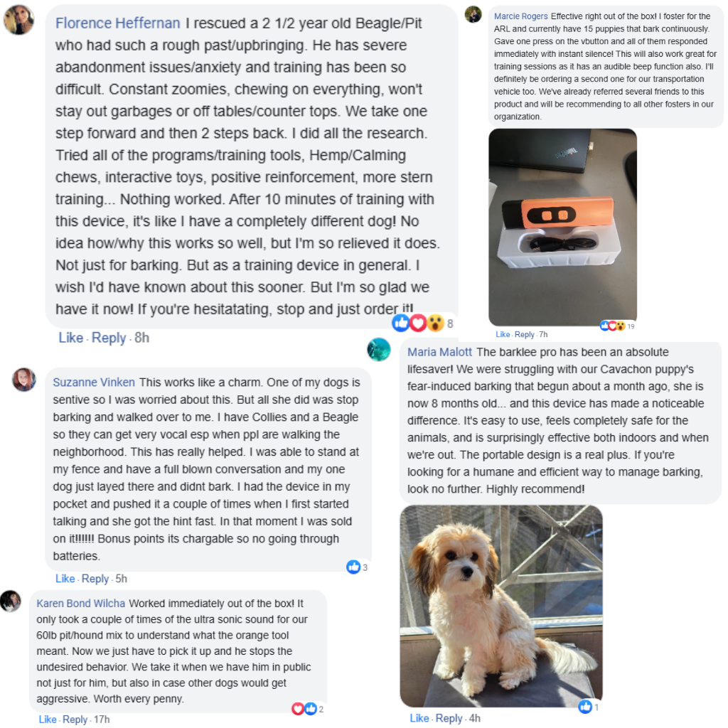Open the Cavachon puppy photo
The height and width of the screenshot is (728, 728).
[501, 606]
